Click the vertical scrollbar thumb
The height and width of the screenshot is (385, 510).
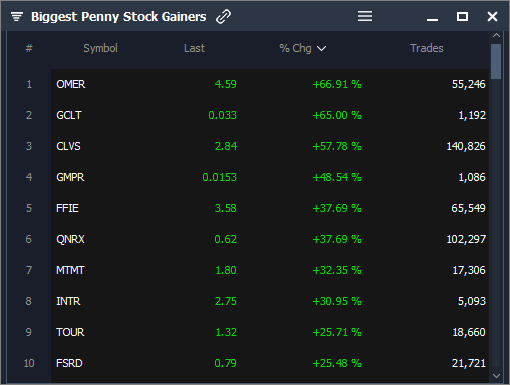pos(496,61)
